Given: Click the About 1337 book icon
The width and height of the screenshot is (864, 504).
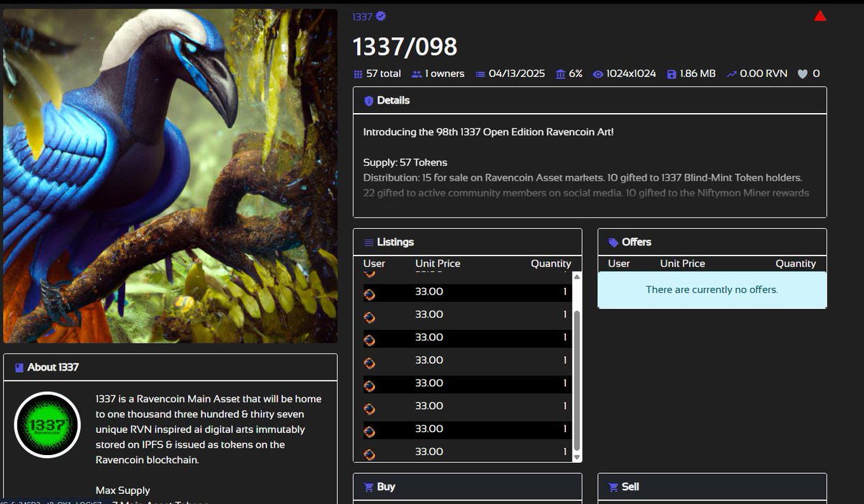Looking at the screenshot, I should 19,368.
